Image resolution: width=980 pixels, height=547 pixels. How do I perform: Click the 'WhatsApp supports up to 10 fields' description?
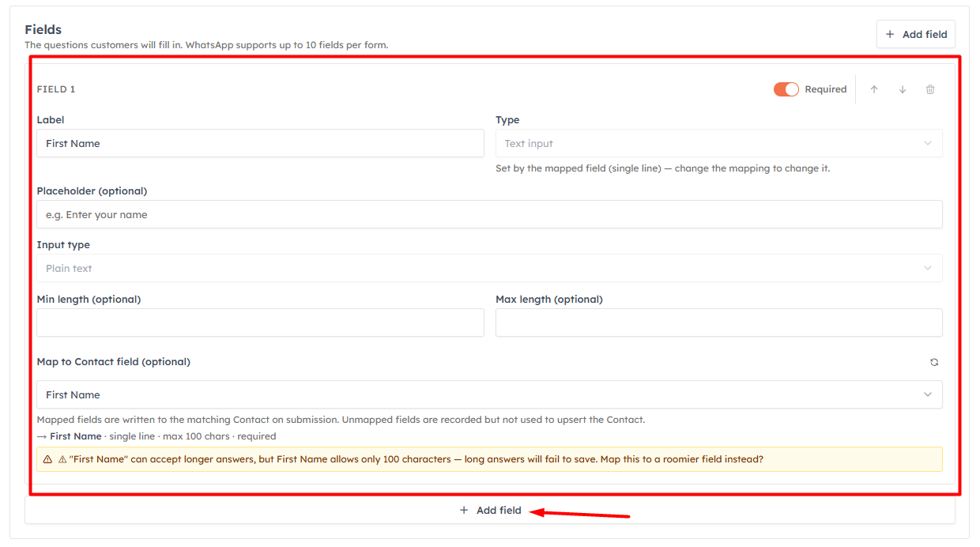tap(206, 45)
